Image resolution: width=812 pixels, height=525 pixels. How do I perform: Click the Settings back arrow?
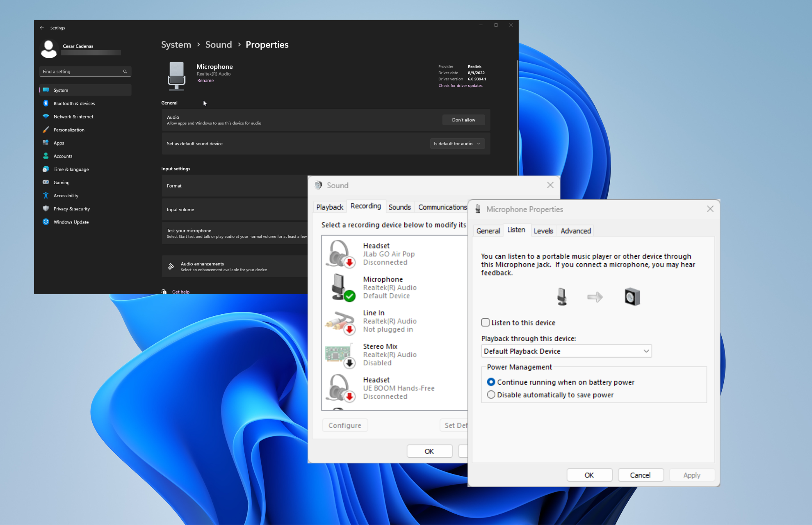click(x=42, y=28)
